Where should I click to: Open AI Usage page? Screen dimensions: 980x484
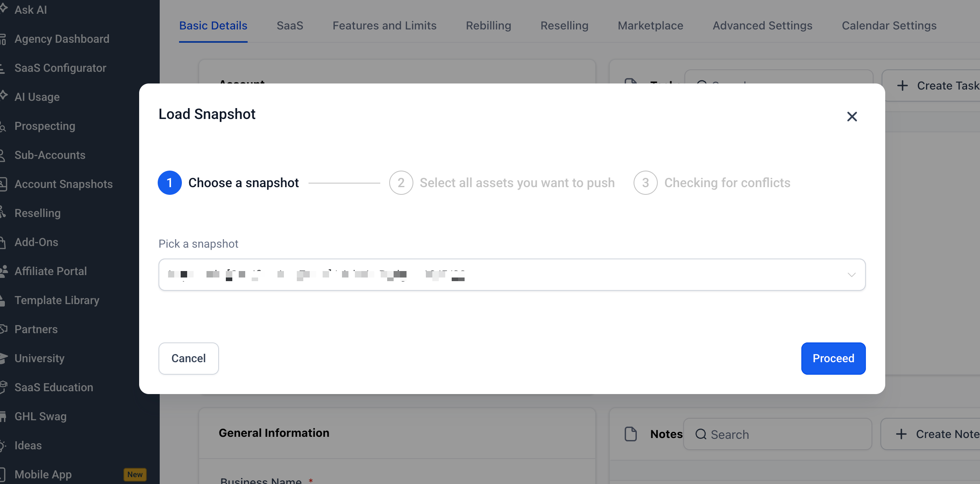coord(37,97)
